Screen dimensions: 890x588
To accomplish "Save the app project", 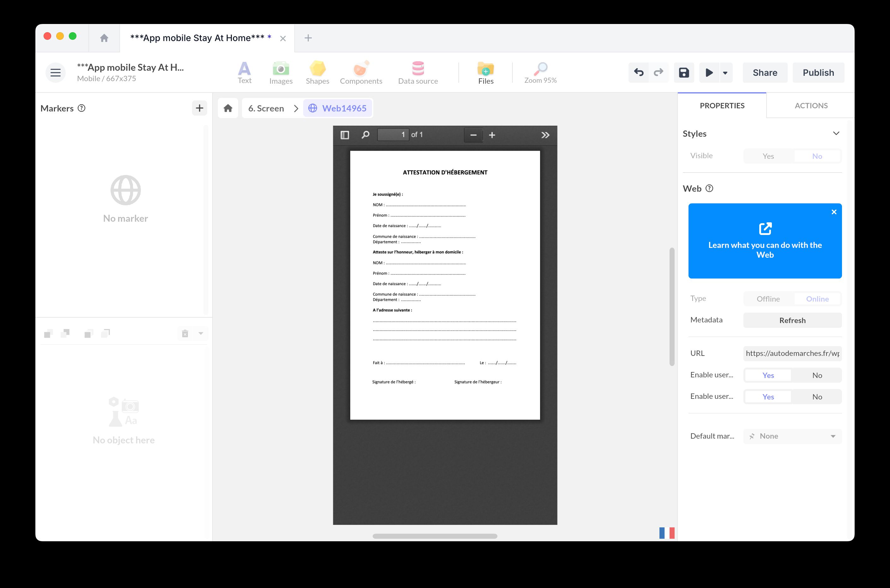I will (684, 72).
